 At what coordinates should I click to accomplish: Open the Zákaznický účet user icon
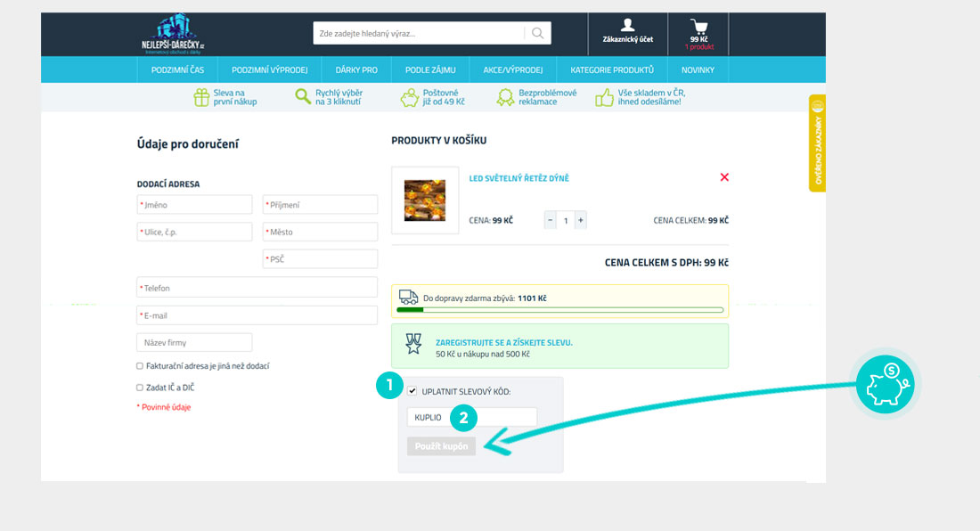(627, 26)
